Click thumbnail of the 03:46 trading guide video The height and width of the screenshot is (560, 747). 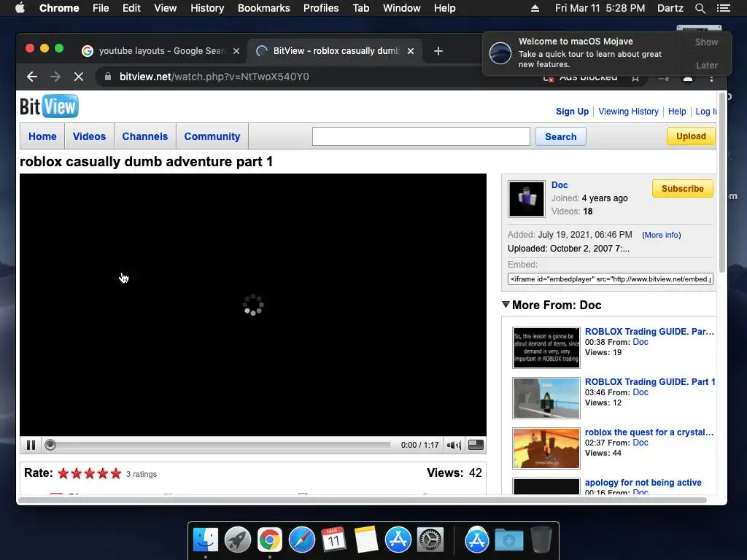546,398
